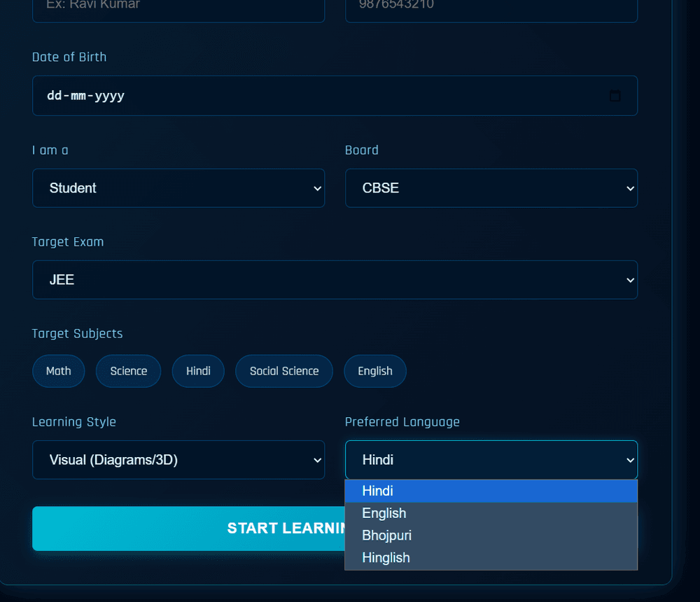Click the Visual (Diagrams/3D) selected value
The height and width of the screenshot is (602, 700).
click(114, 460)
